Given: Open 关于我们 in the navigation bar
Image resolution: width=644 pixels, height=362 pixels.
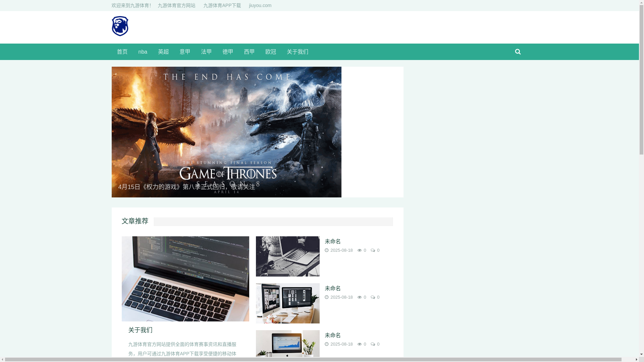Looking at the screenshot, I should 298,52.
